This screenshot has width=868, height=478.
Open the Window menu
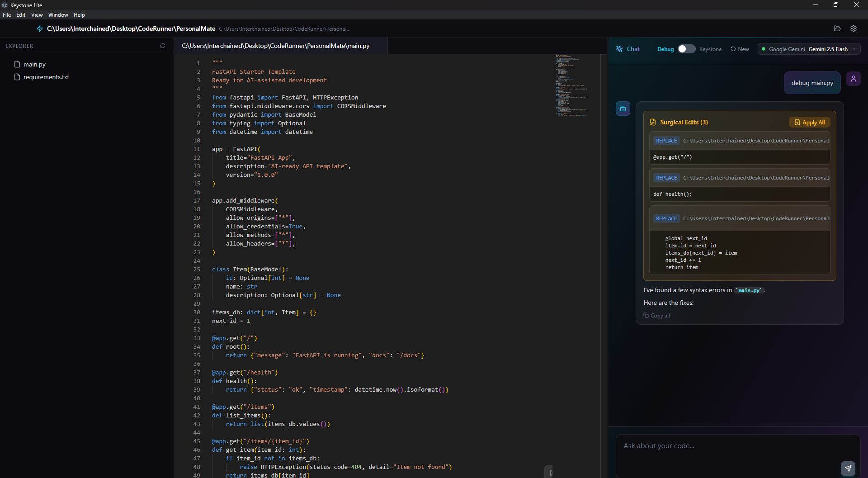(x=58, y=15)
